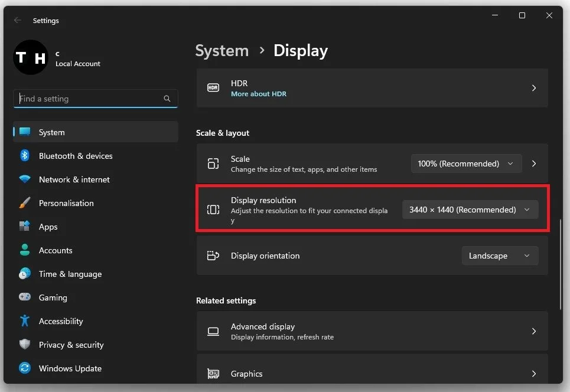Click the vertical scrollbar thumb
The image size is (570, 392).
click(561, 264)
